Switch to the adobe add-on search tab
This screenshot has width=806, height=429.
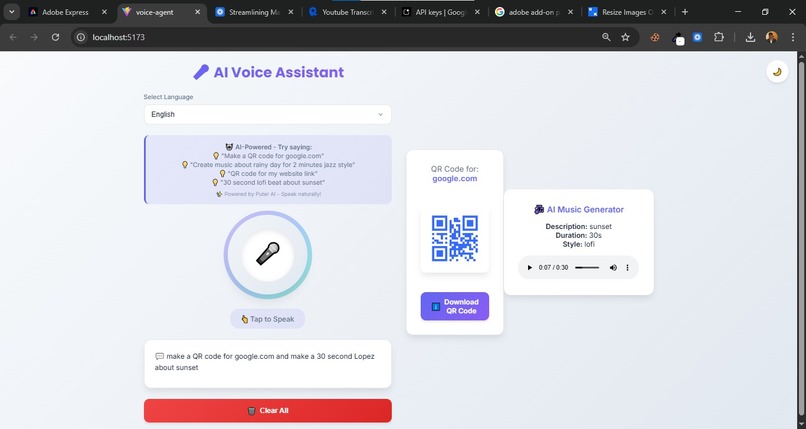pos(534,12)
